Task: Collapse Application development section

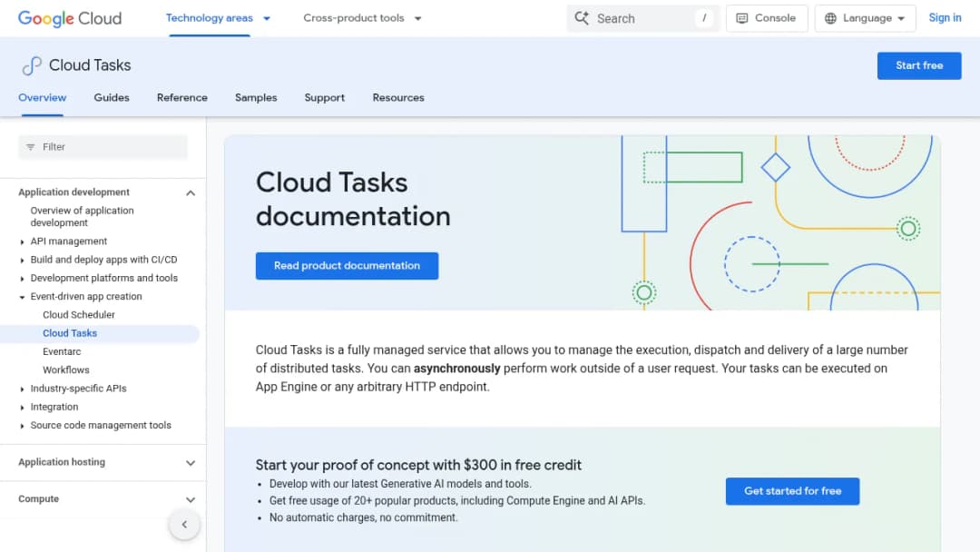Action: [x=191, y=192]
